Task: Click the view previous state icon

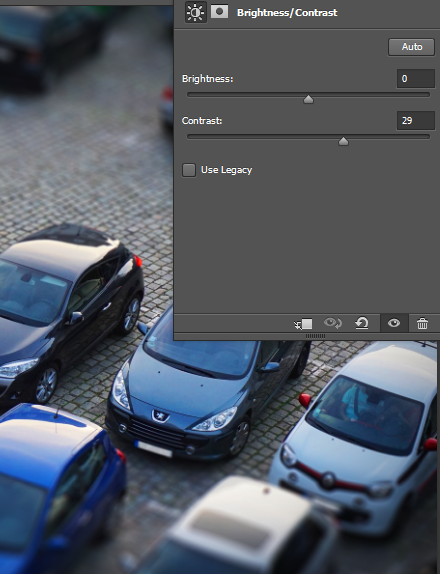Action: click(332, 323)
